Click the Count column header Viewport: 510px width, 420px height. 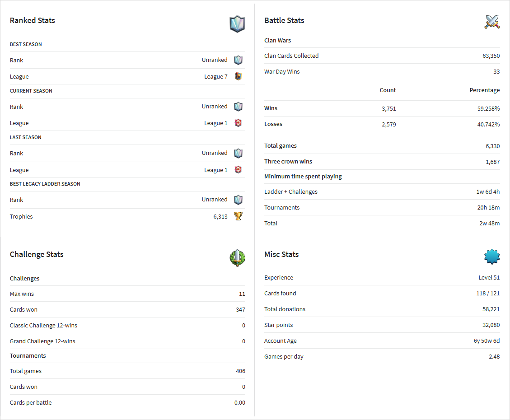point(388,90)
